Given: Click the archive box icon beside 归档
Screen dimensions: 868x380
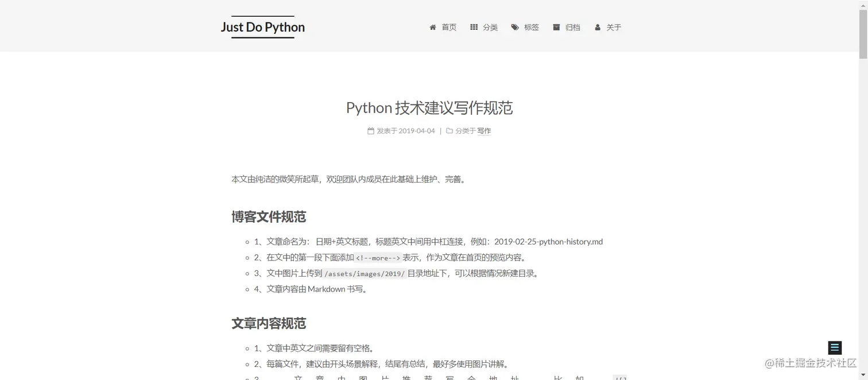Looking at the screenshot, I should click(556, 27).
